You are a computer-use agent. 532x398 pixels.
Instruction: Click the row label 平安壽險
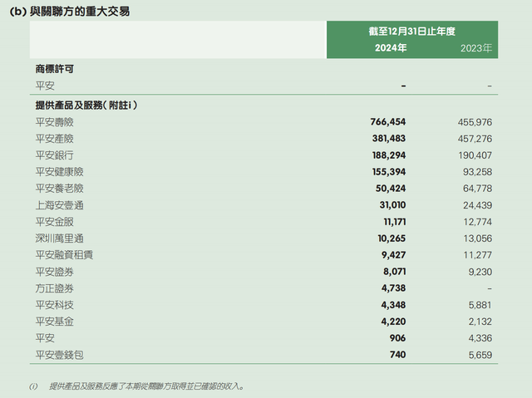(55, 122)
